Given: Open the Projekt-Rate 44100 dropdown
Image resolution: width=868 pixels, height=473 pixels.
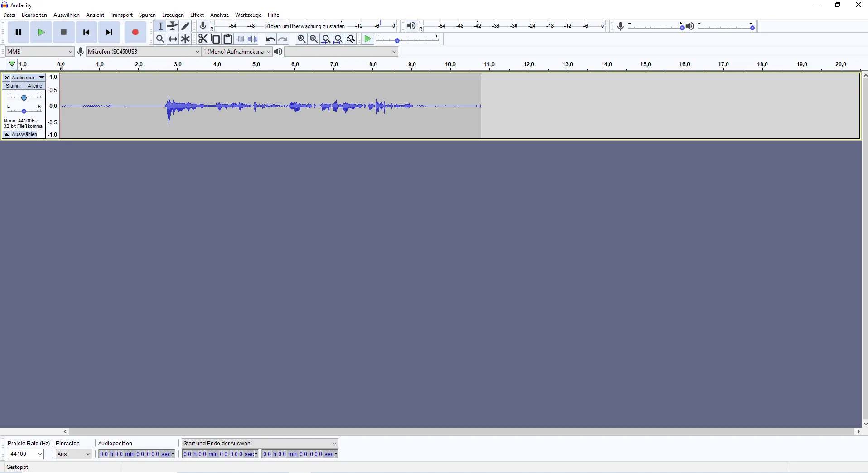Looking at the screenshot, I should click(x=26, y=454).
